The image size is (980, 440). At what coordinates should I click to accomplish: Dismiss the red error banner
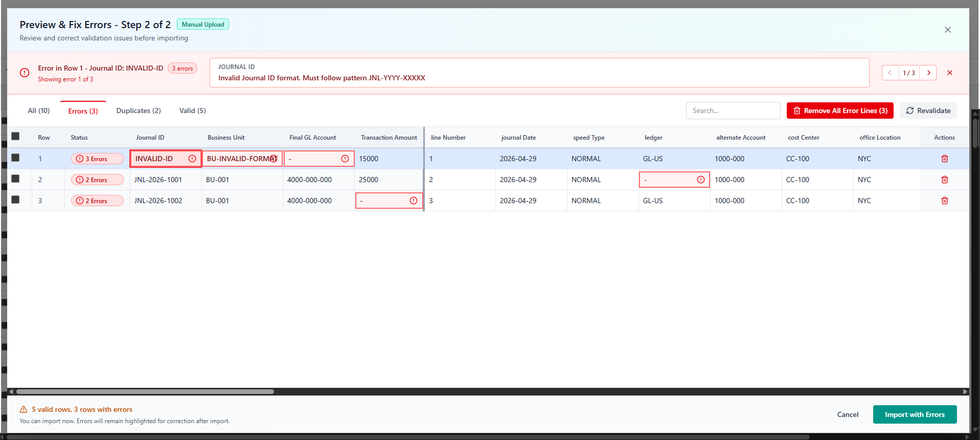[949, 73]
